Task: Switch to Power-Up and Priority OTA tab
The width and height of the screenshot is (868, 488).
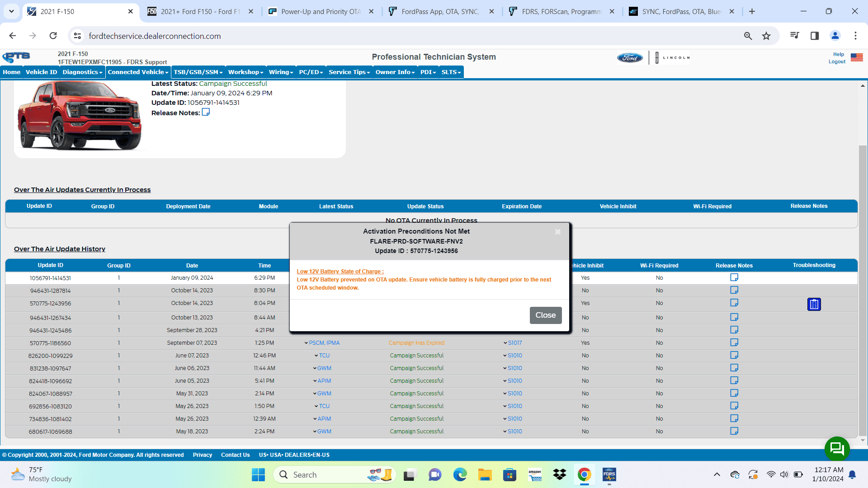Action: click(321, 12)
